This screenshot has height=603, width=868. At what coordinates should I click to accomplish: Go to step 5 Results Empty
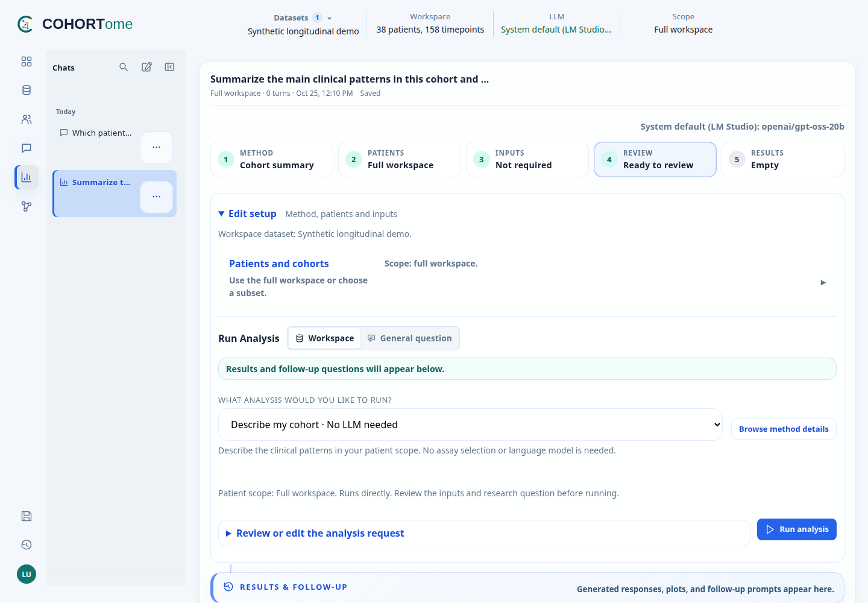(x=783, y=160)
